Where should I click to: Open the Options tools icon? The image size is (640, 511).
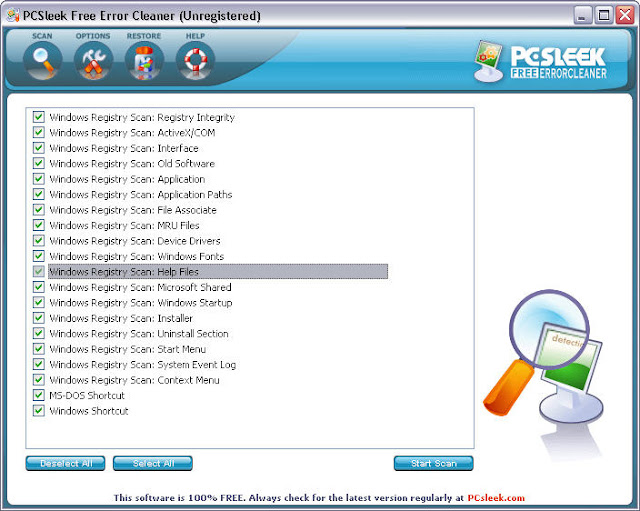[93, 60]
